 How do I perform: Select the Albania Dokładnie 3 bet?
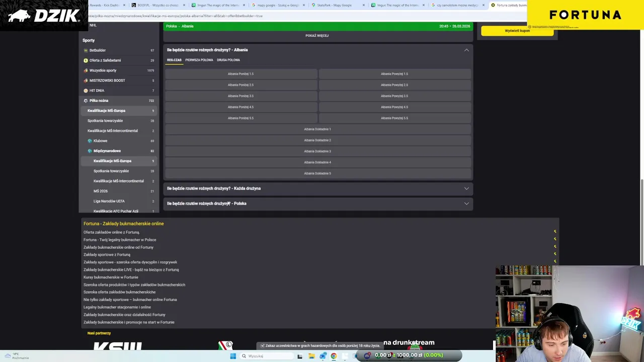pos(317,151)
